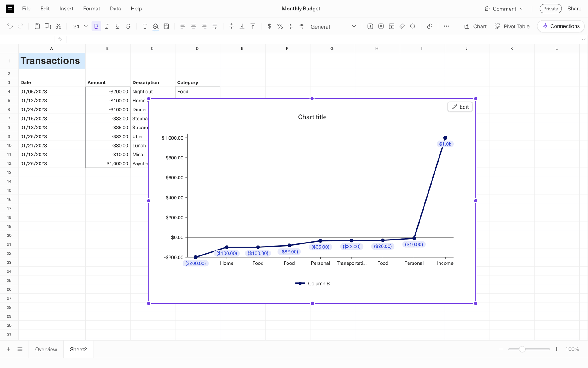Screen dimensions: 588x368
Task: Open the all sheets list icon
Action: point(20,349)
